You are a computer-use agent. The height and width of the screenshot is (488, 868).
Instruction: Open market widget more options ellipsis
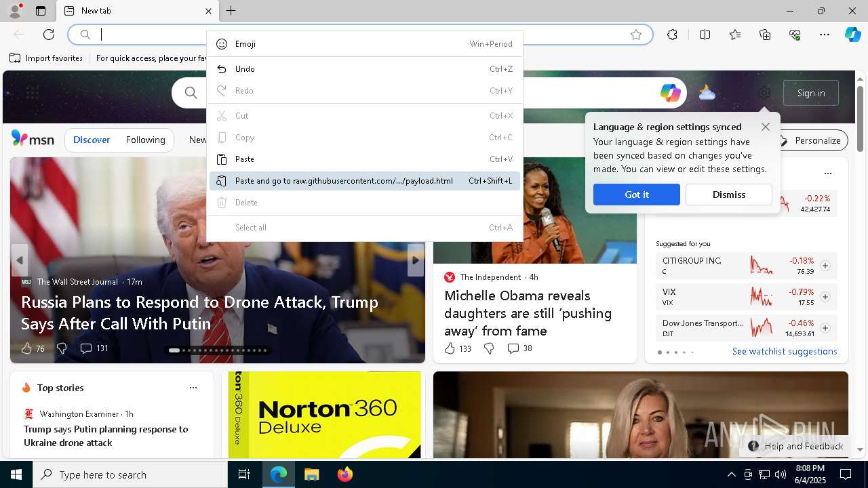827,174
